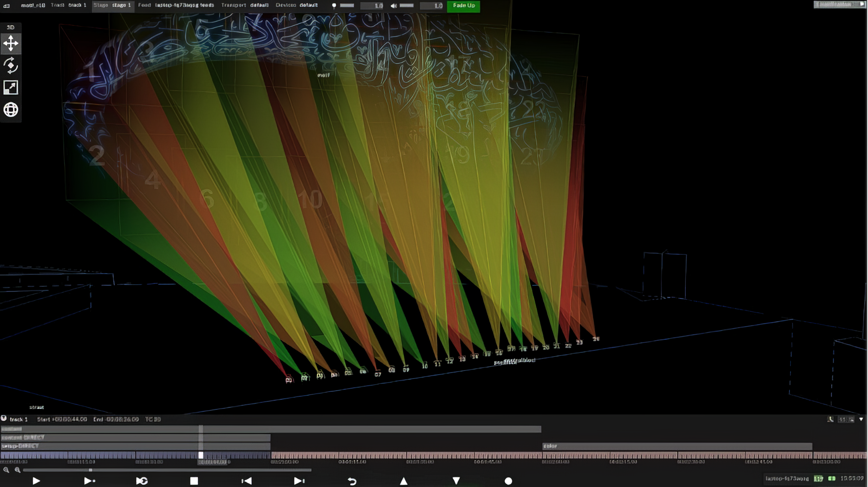
Task: Click the globe orbit view icon
Action: click(11, 110)
